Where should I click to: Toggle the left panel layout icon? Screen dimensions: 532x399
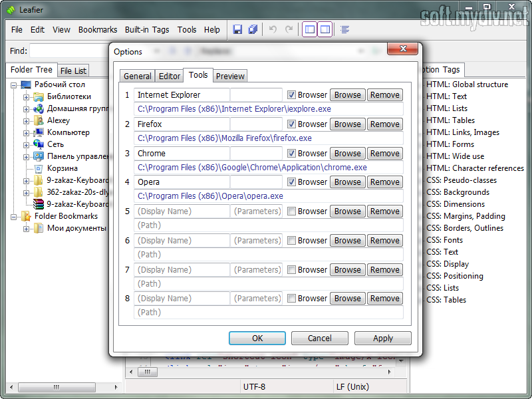310,29
